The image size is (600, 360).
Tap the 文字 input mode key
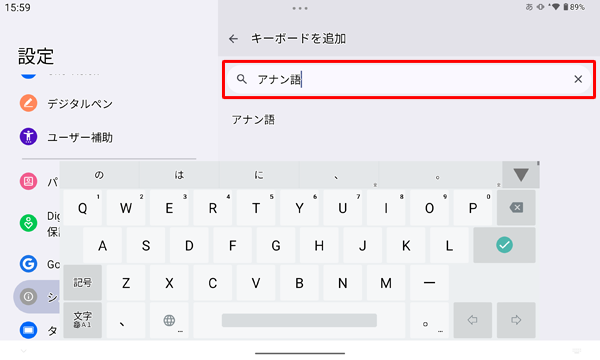point(83,320)
